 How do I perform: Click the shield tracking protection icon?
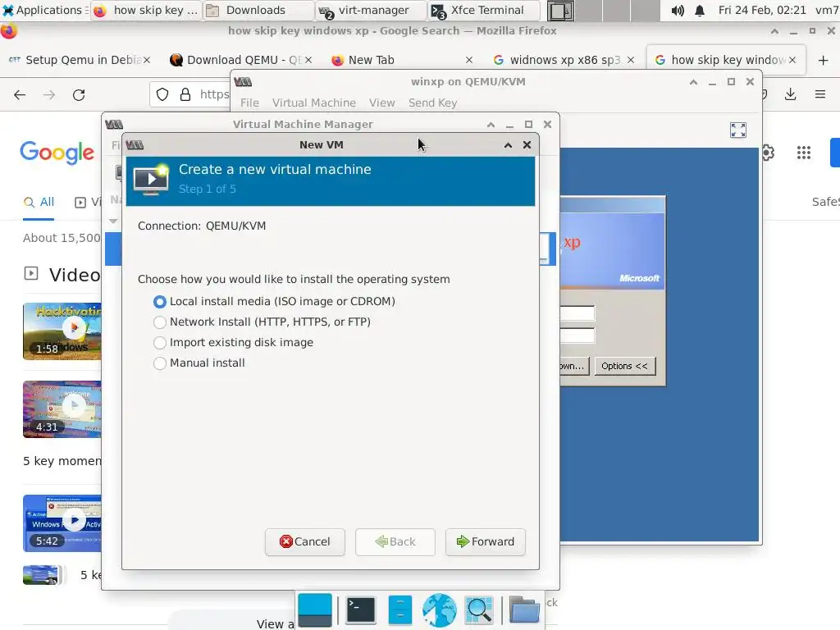pos(162,95)
